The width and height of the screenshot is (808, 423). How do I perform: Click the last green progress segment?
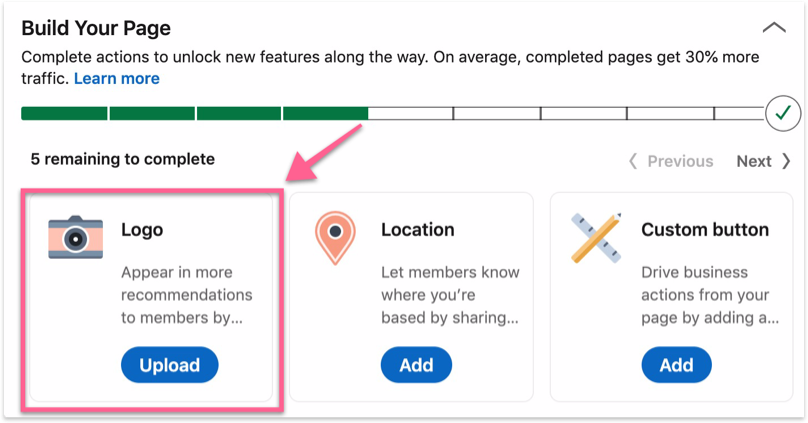(x=325, y=114)
